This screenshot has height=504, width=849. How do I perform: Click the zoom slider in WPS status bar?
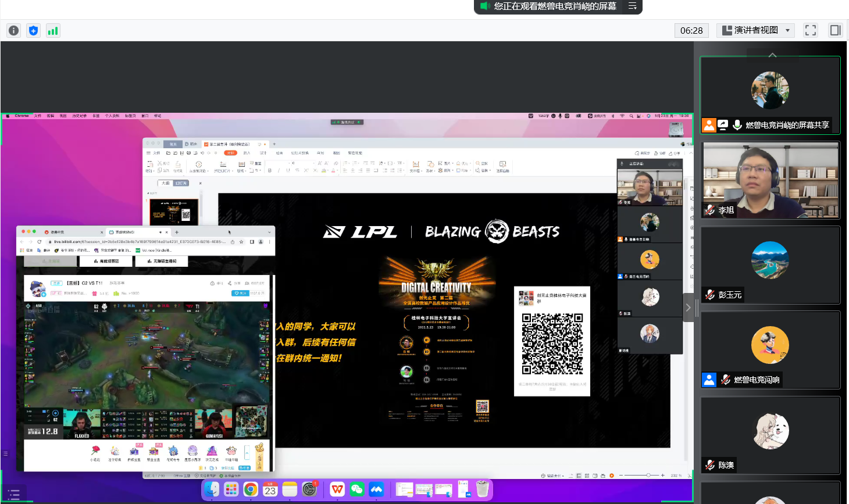point(648,476)
